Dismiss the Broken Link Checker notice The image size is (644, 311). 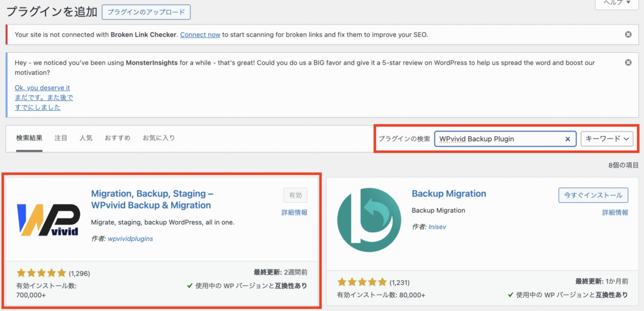[628, 35]
